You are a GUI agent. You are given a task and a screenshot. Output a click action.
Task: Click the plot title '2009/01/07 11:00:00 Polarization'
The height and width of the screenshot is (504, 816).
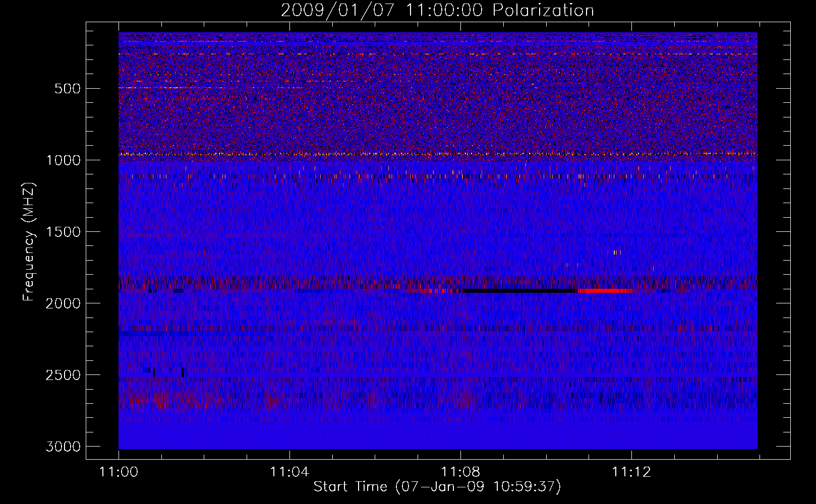(437, 11)
